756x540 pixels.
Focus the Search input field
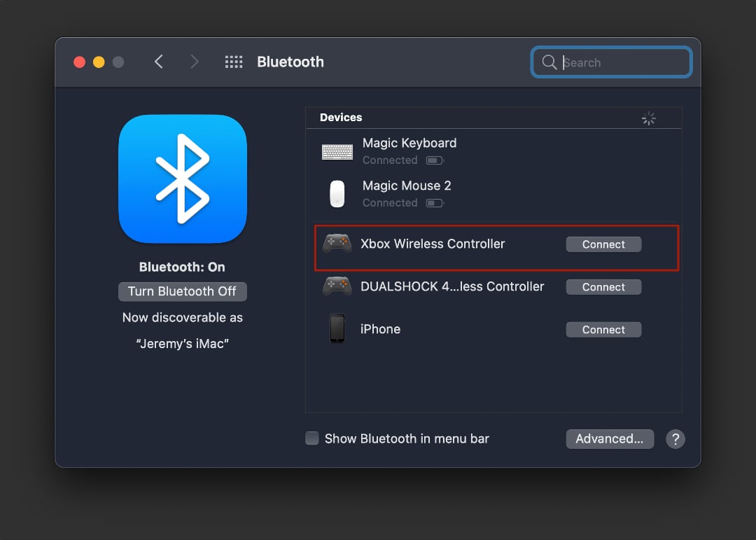tap(611, 62)
